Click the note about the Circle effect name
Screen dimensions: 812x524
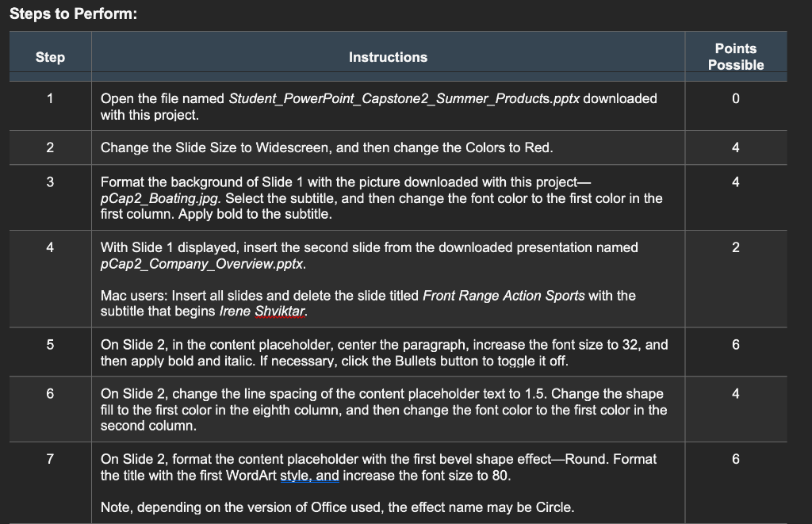click(x=337, y=507)
